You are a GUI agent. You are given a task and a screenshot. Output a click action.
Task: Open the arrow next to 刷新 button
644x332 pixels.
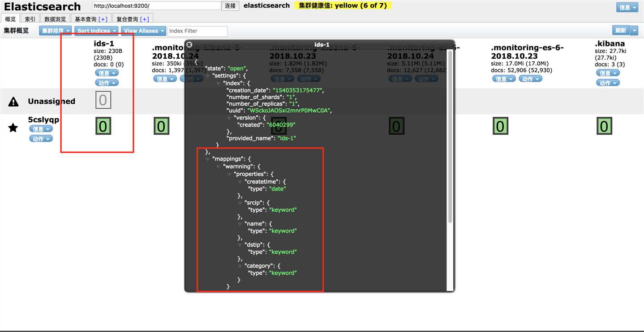click(634, 30)
